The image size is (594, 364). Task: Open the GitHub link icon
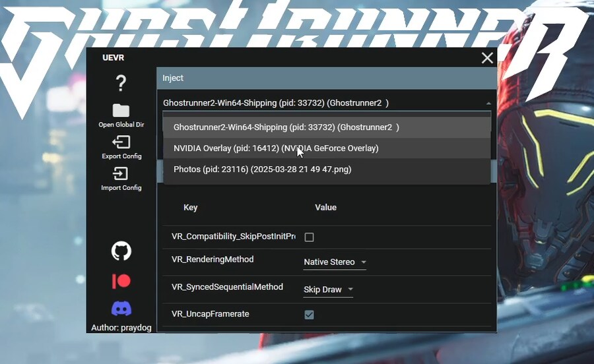121,251
